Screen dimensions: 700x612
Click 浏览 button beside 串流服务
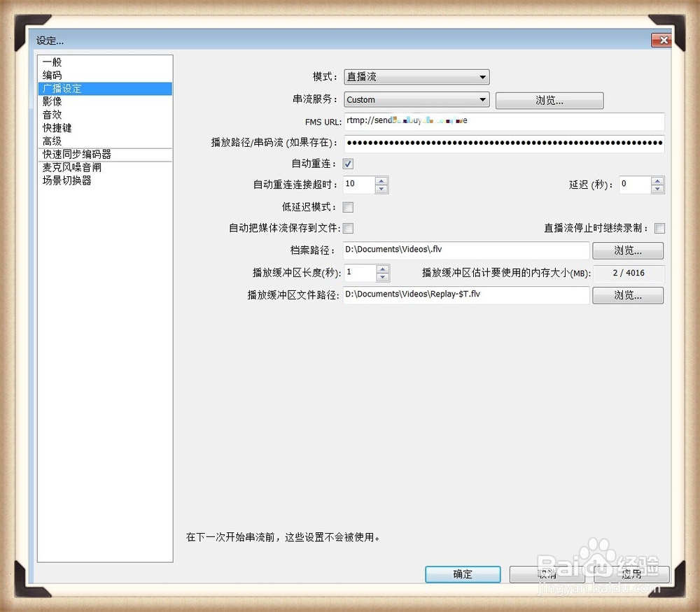(549, 100)
